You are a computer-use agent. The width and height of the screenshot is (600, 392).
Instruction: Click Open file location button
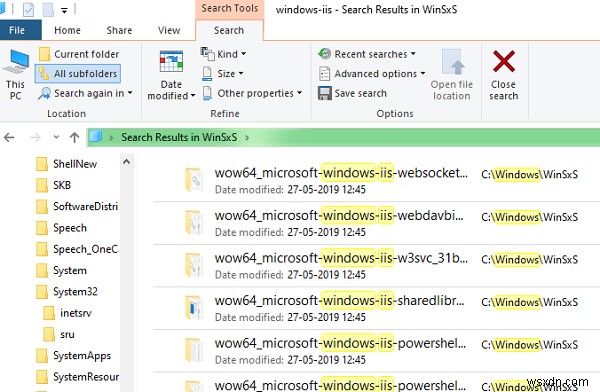452,75
